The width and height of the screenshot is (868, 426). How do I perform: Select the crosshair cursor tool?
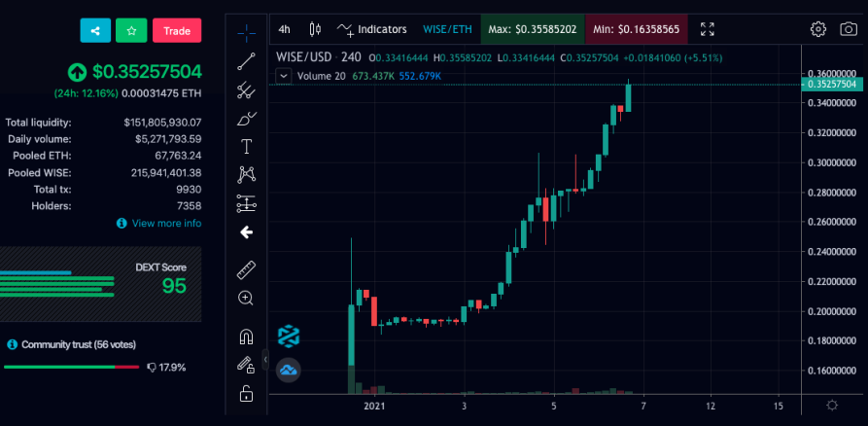(x=246, y=33)
